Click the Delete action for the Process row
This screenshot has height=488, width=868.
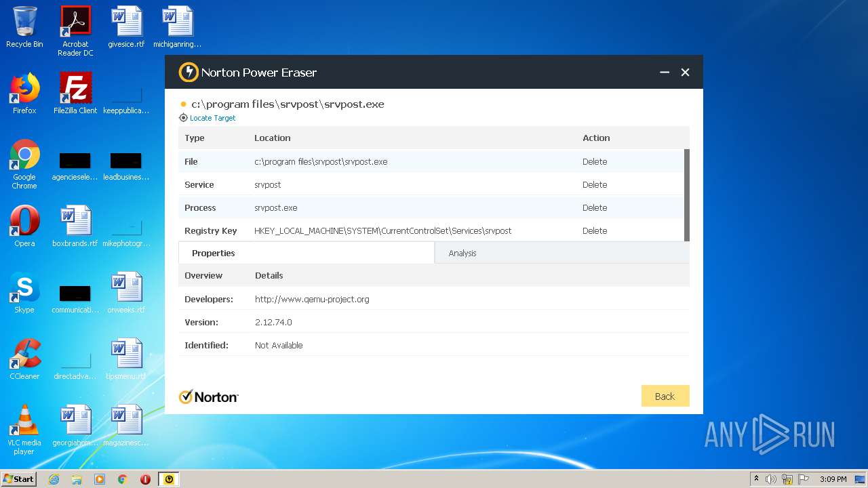[595, 208]
